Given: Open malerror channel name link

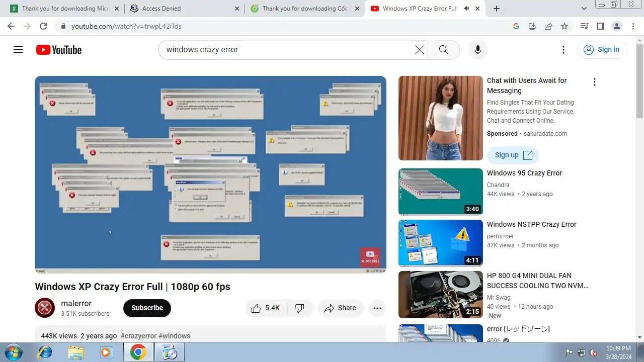Looking at the screenshot, I should [x=76, y=303].
